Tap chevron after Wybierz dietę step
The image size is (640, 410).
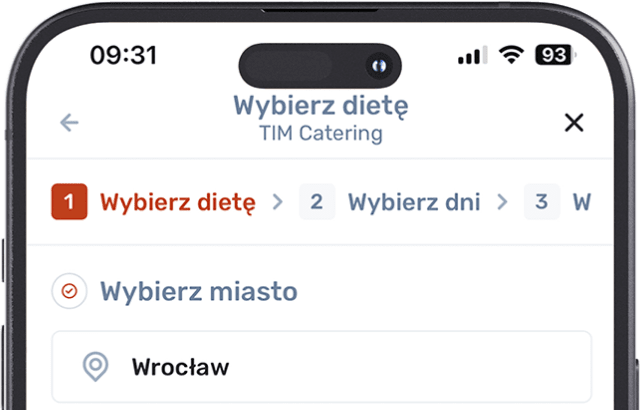278,202
